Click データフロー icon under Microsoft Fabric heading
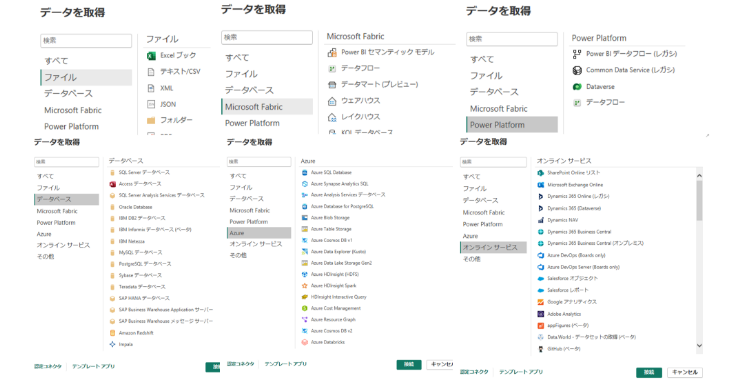Viewport: 736px width, 383px height. pyautogui.click(x=332, y=69)
